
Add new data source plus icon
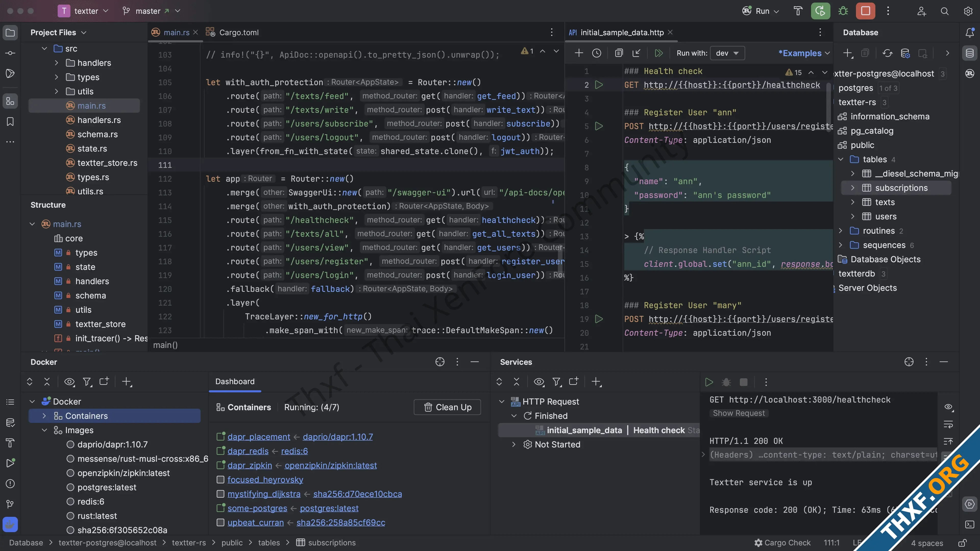click(x=848, y=53)
